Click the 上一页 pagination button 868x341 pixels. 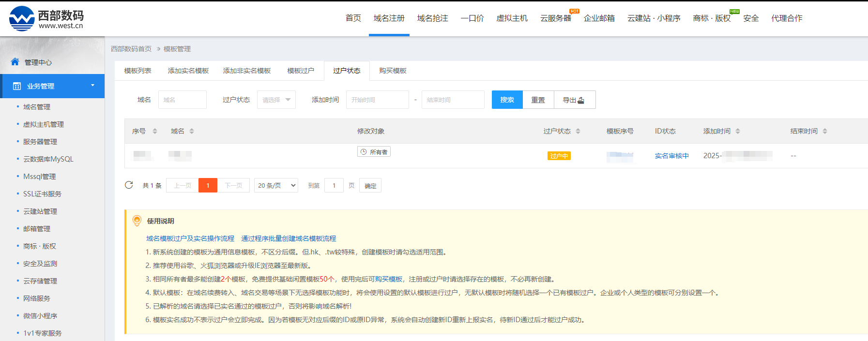(x=183, y=185)
